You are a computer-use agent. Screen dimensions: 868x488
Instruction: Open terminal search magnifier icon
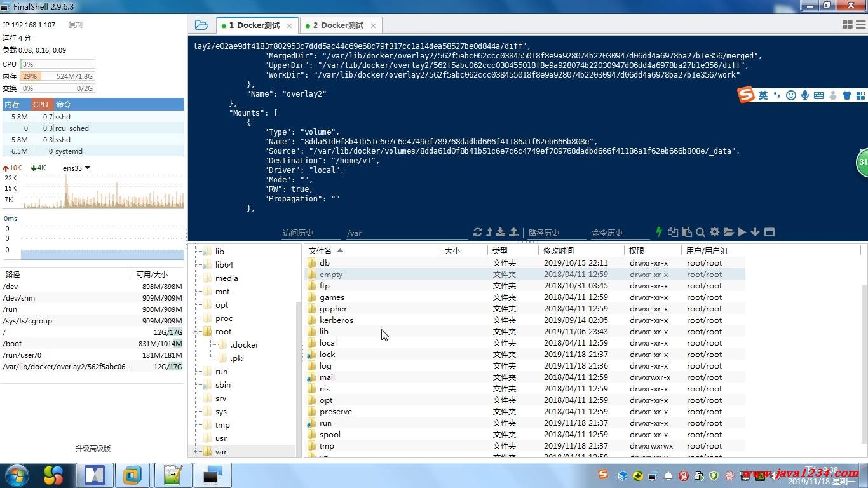[700, 232]
